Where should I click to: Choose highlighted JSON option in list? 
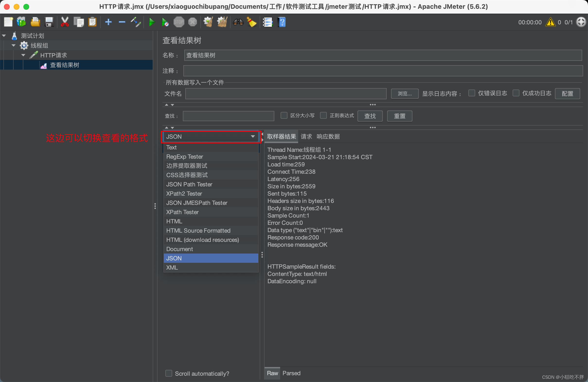[x=211, y=258]
